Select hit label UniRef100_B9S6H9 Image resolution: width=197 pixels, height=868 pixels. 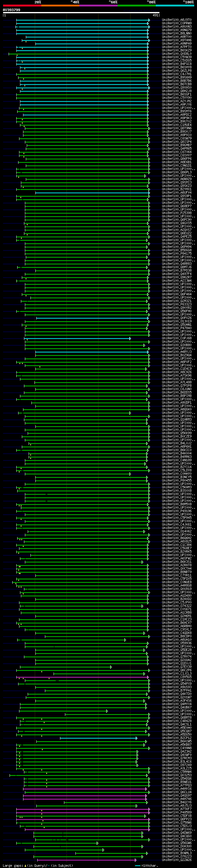[177, 77]
